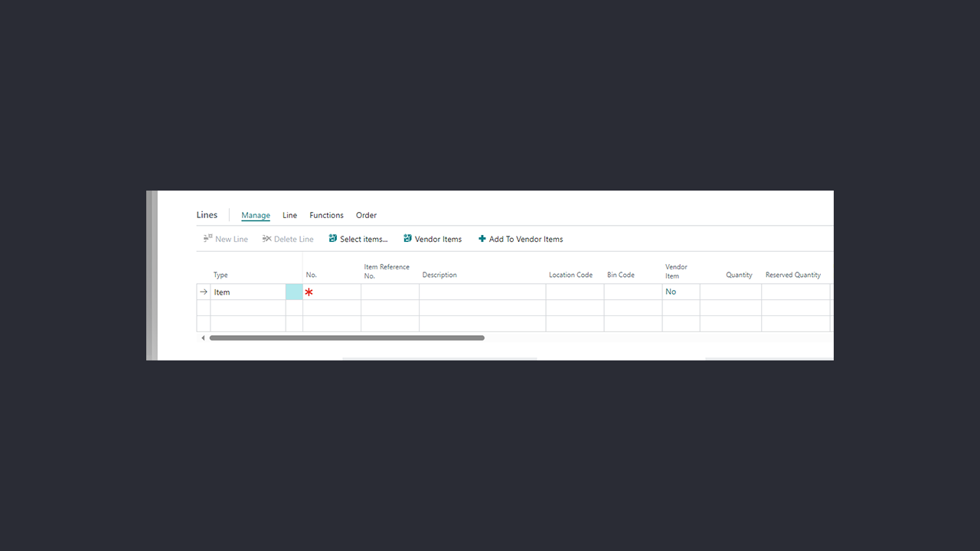Open the Functions menu
980x551 pixels.
coord(326,215)
